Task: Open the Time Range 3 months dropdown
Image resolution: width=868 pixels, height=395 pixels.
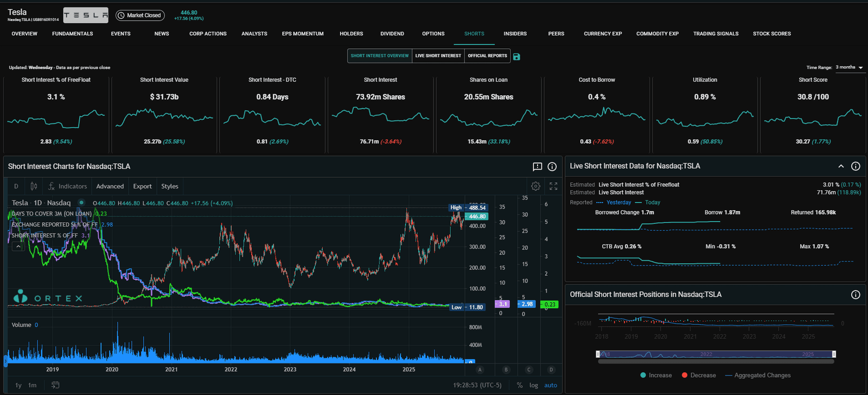Action: [849, 68]
